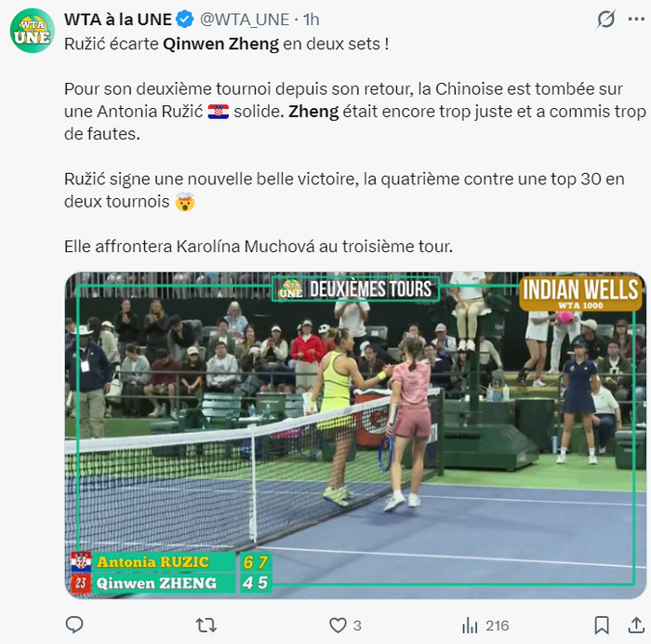Open the three-dot more options menu
Image resolution: width=651 pixels, height=644 pixels.
(636, 20)
